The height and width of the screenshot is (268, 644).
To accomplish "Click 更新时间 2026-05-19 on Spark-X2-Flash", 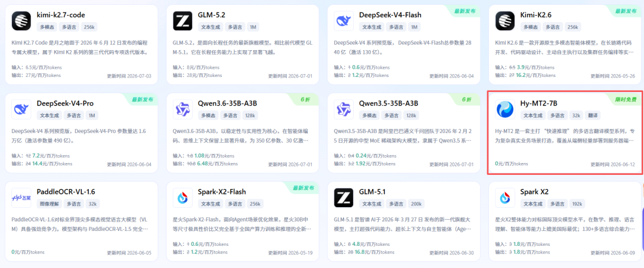I will 291,253.
